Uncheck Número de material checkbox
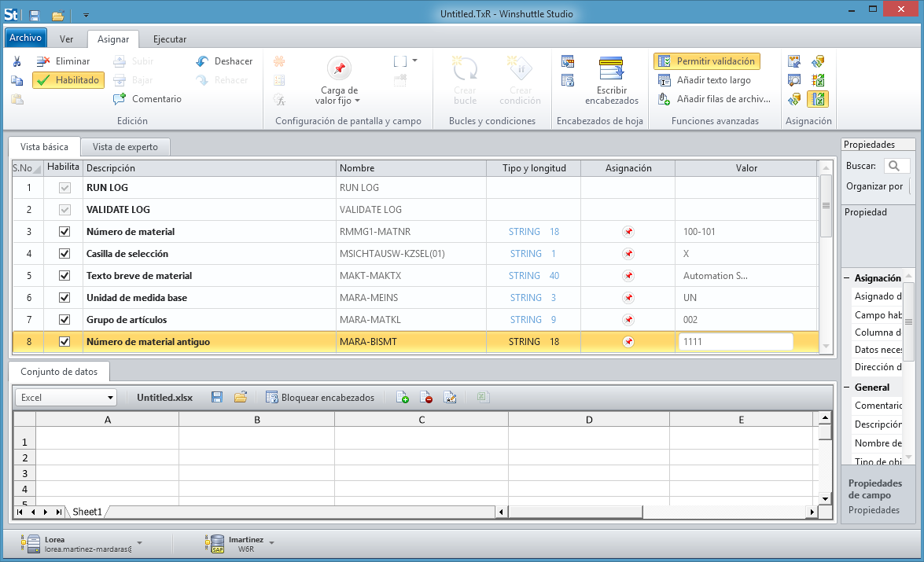Image resolution: width=924 pixels, height=562 pixels. (64, 232)
